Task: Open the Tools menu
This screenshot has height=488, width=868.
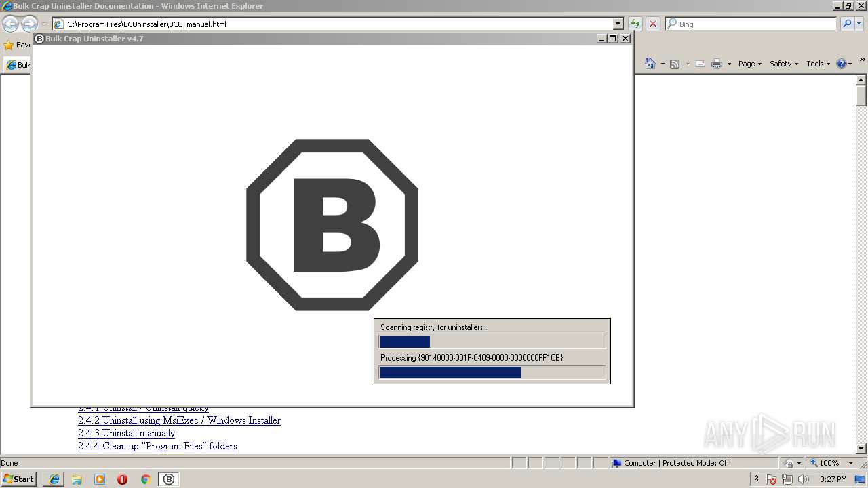Action: click(x=818, y=64)
